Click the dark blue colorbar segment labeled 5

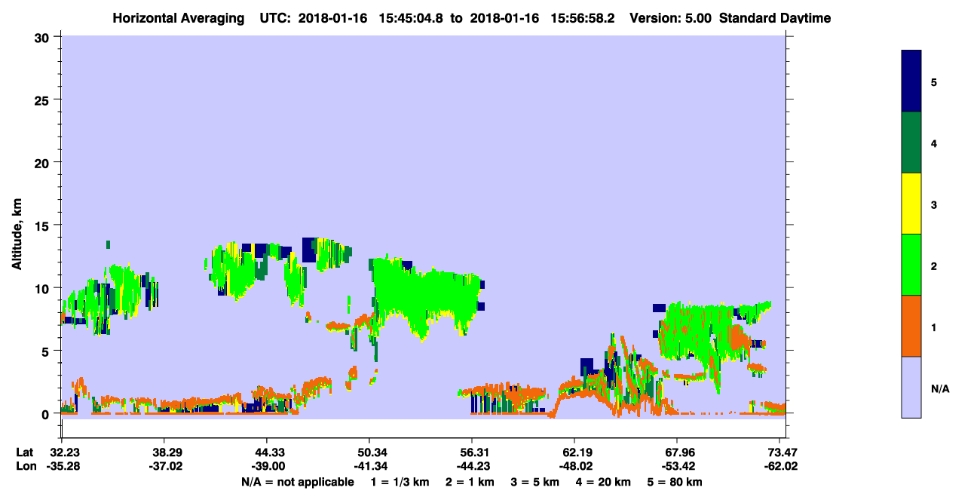pyautogui.click(x=911, y=81)
